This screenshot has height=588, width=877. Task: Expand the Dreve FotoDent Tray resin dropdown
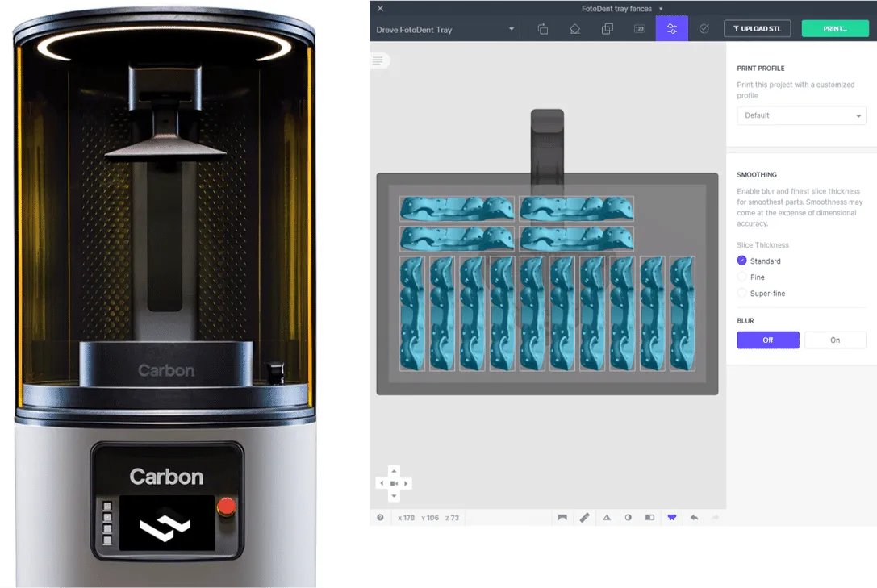511,30
